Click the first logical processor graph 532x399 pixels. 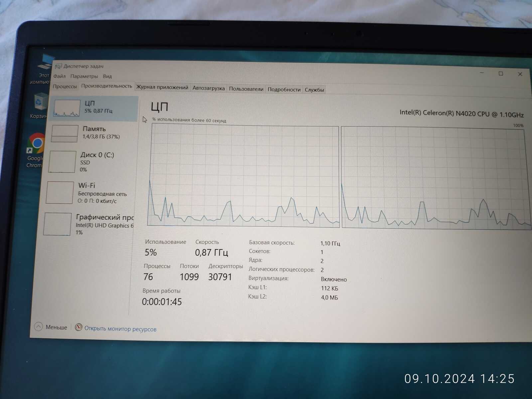point(244,175)
